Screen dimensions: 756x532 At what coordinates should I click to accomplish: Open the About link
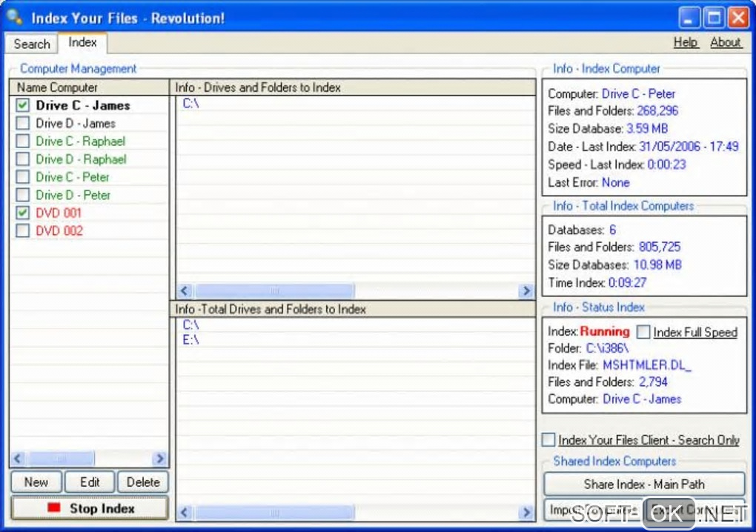725,42
